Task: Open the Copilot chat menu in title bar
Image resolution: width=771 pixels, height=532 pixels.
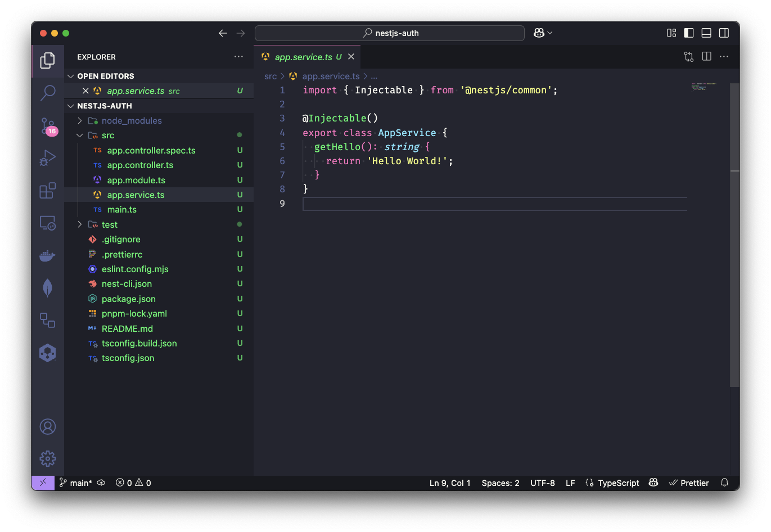Action: click(543, 33)
